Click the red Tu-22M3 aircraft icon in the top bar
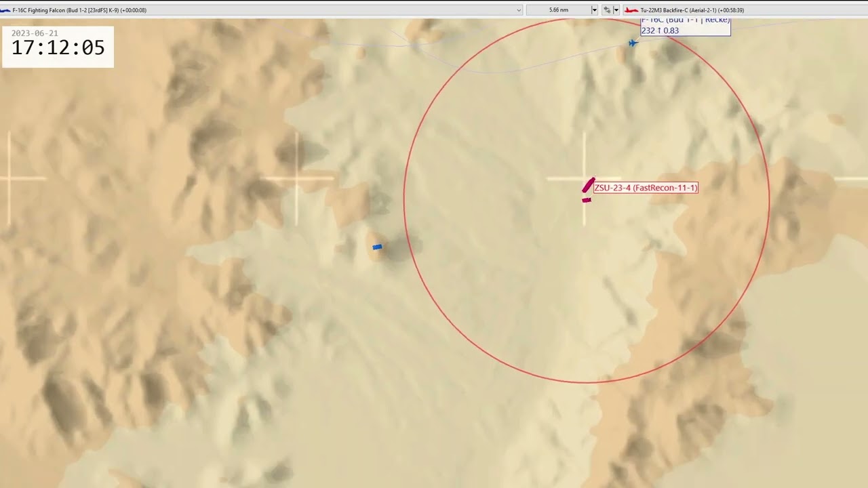The height and width of the screenshot is (488, 868). tap(631, 10)
